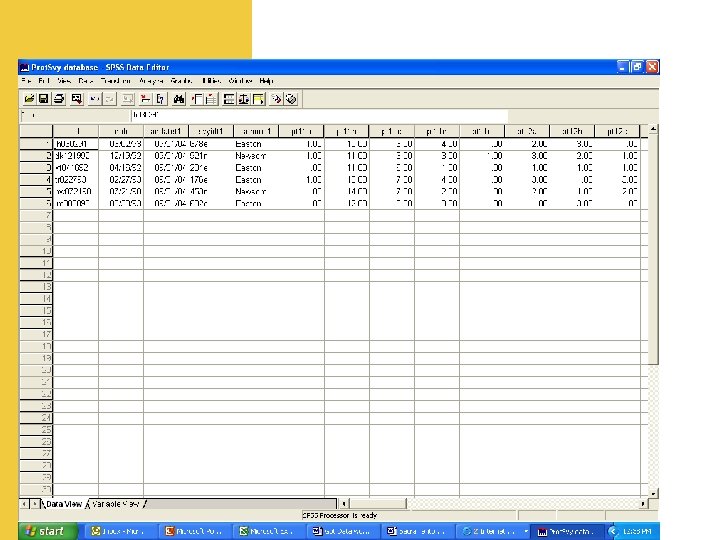Click the Easton cell in row 4
The height and width of the screenshot is (540, 720).
click(x=256, y=180)
